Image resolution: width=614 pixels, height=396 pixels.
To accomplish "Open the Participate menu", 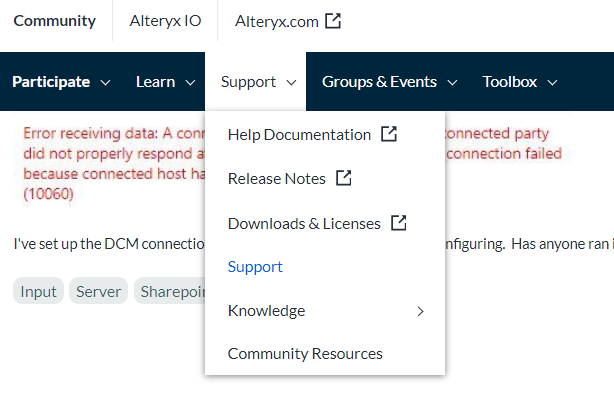I will click(51, 82).
